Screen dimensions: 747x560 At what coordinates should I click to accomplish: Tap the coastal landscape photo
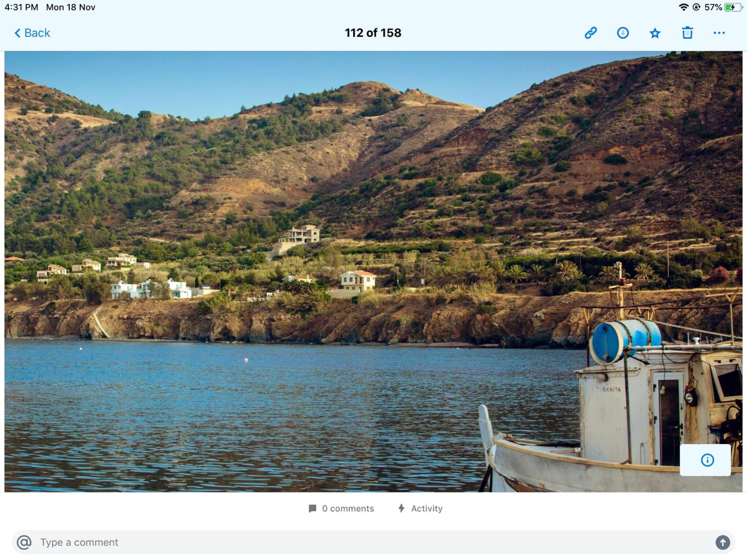pos(373,272)
